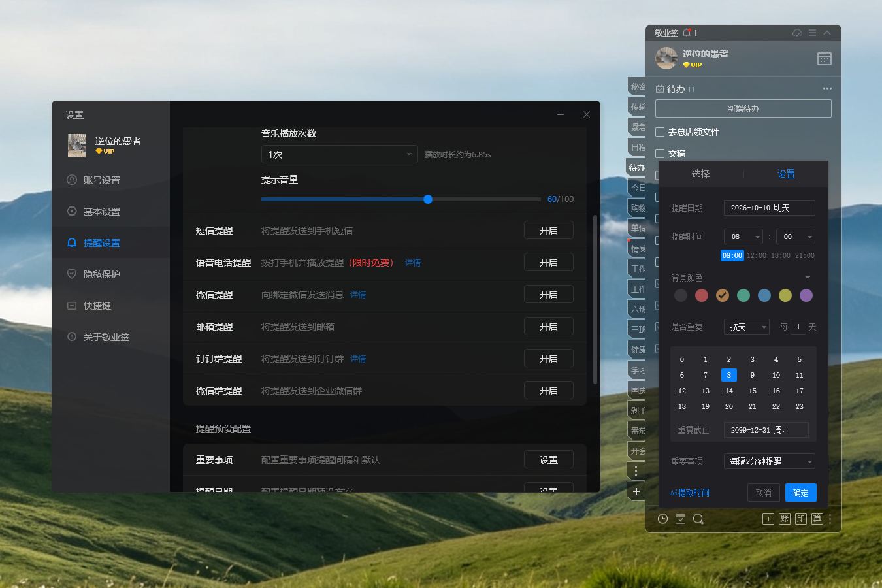The height and width of the screenshot is (588, 882).
Task: Open the reminder minute dropdown showing 00
Action: 796,237
